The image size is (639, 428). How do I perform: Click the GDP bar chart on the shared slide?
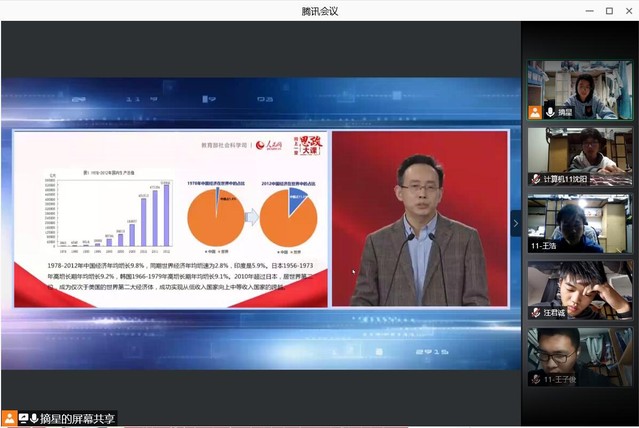click(109, 210)
